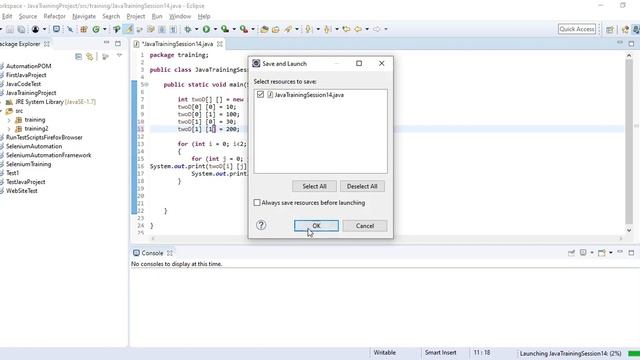The width and height of the screenshot is (640, 360).
Task: Click the Open Task folder toolbar icon
Action: (x=276, y=29)
